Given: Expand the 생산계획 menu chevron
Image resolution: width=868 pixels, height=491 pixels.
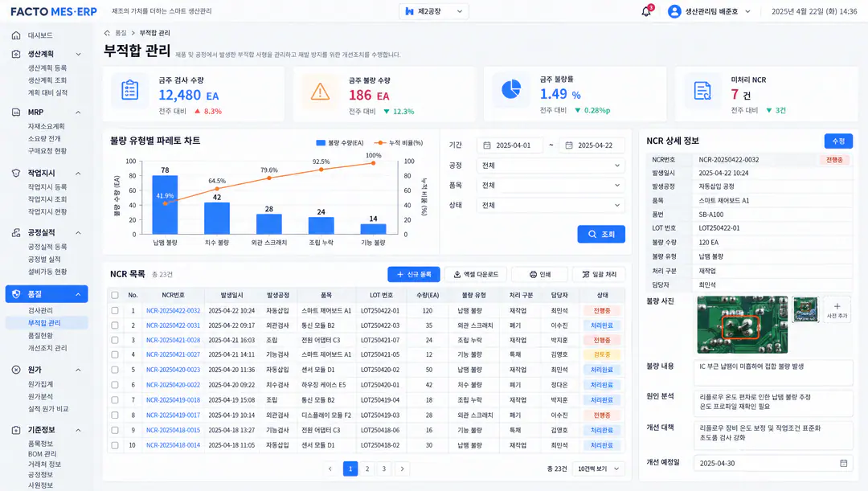Looking at the screenshot, I should point(78,55).
